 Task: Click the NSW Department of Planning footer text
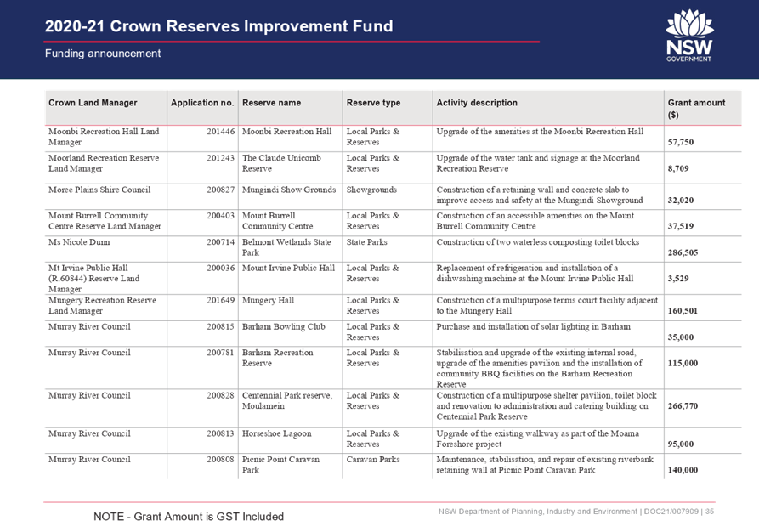(x=576, y=511)
